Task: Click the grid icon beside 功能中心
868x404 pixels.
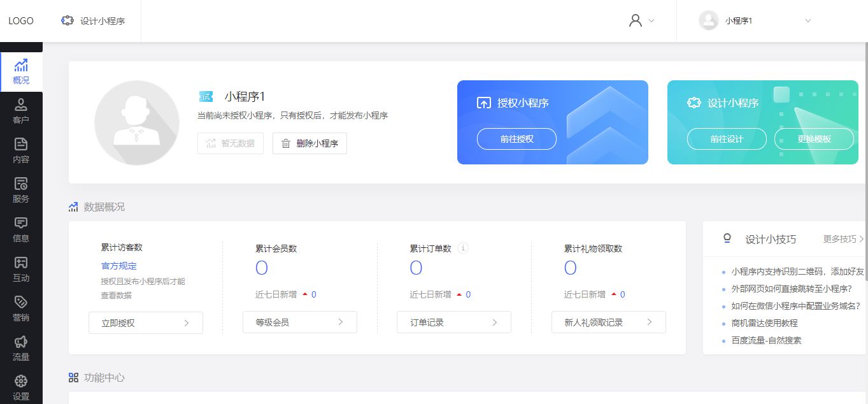Action: coord(73,377)
